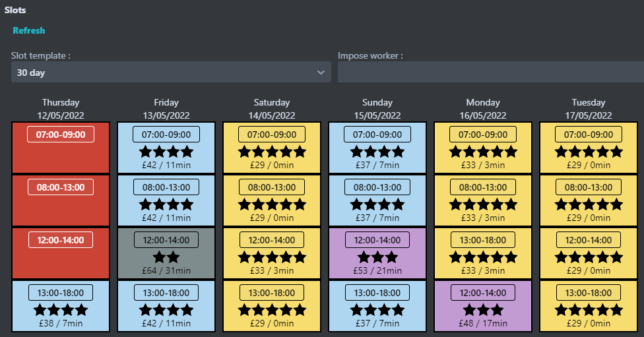Click the five-star rating on Monday 08:00-13:00
This screenshot has width=644, height=337.
[483, 204]
